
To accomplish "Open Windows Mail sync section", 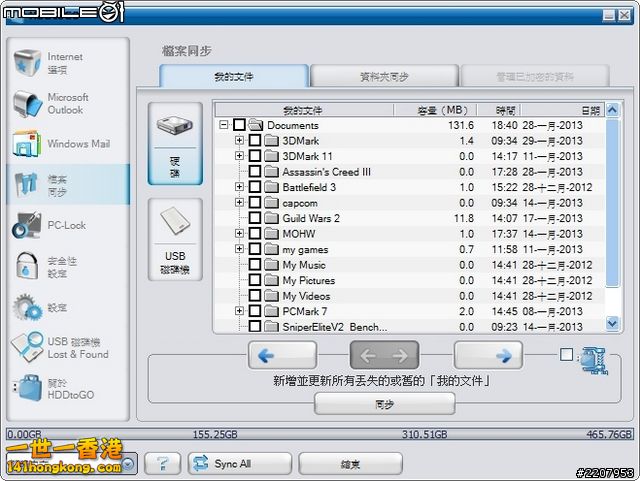I will pyautogui.click(x=27, y=144).
